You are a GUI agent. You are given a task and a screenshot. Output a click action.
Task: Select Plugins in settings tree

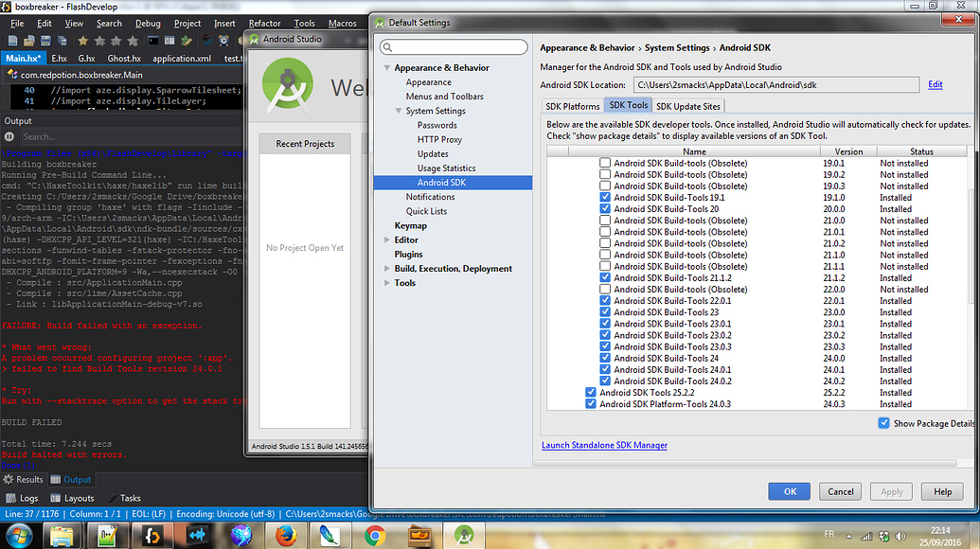(408, 255)
